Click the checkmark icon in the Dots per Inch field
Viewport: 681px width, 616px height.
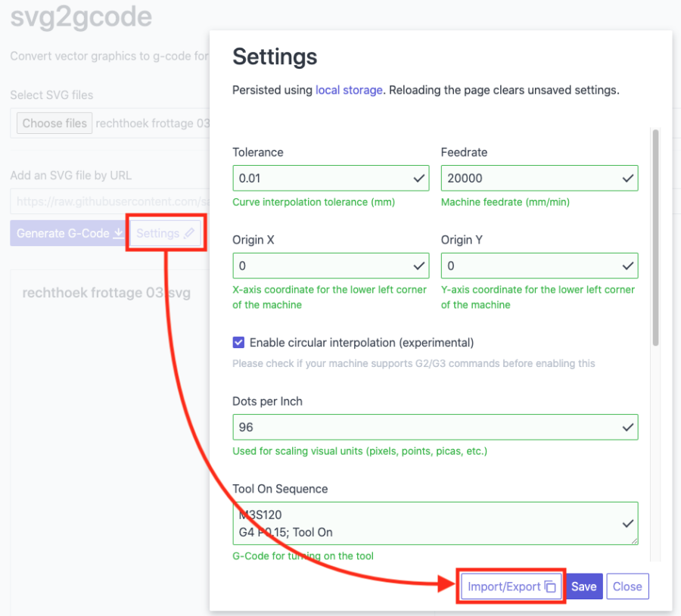[x=627, y=427]
